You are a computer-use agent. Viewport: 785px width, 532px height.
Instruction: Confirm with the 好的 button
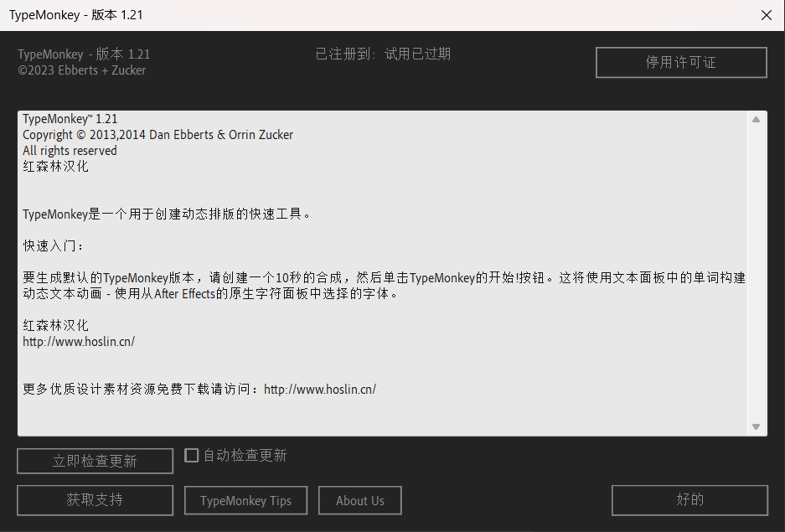pyautogui.click(x=689, y=500)
